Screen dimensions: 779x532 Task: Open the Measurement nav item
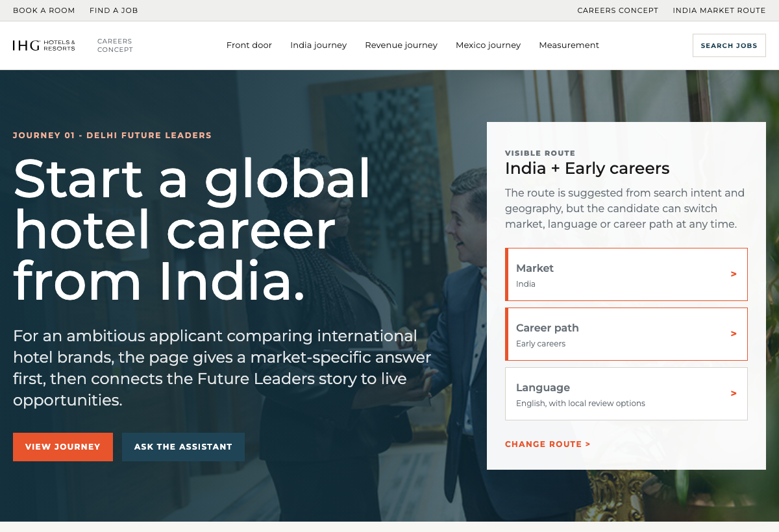569,45
